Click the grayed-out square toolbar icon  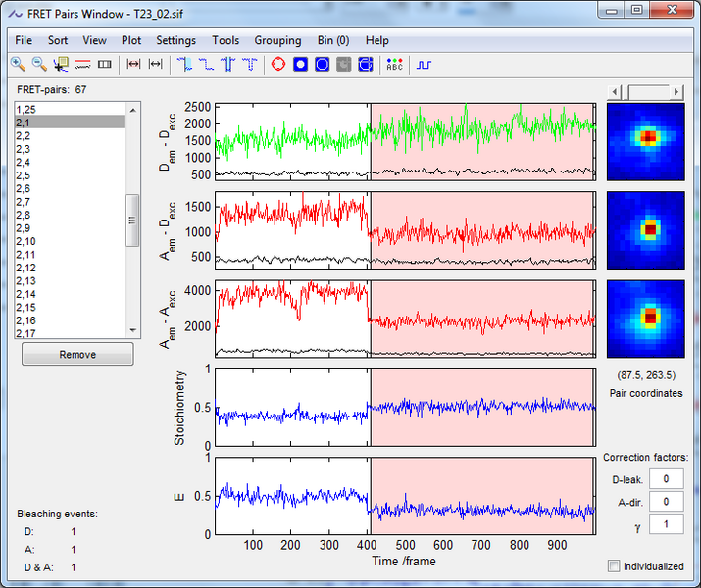(x=343, y=65)
